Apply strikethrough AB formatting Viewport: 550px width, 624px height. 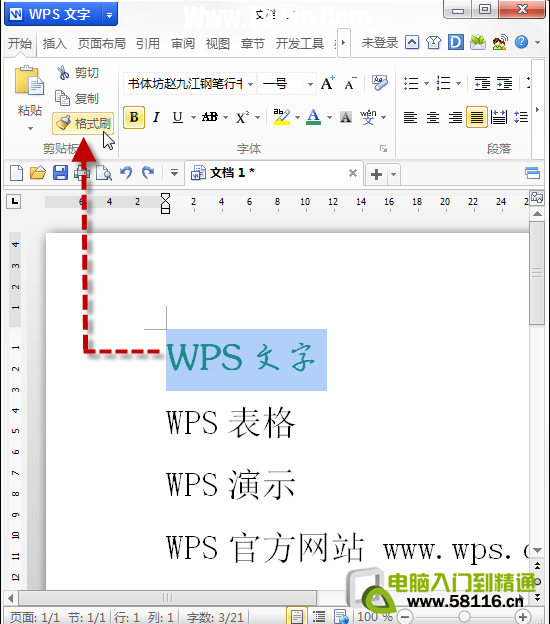(x=210, y=117)
